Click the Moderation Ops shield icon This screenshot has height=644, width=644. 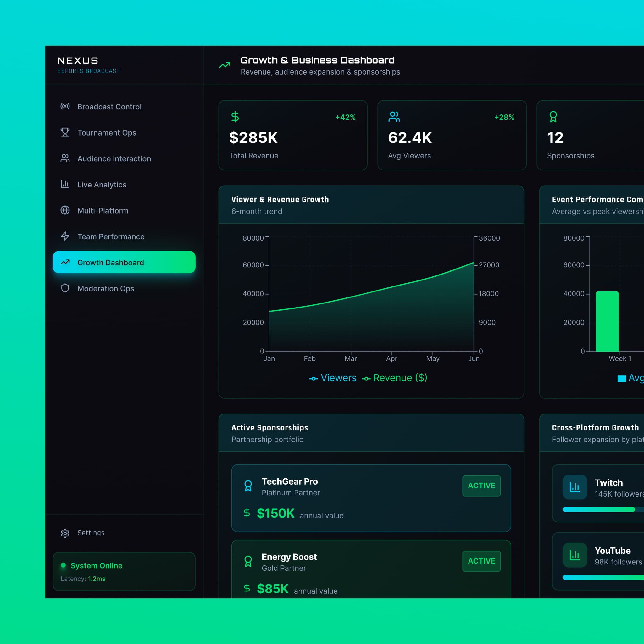pos(65,288)
